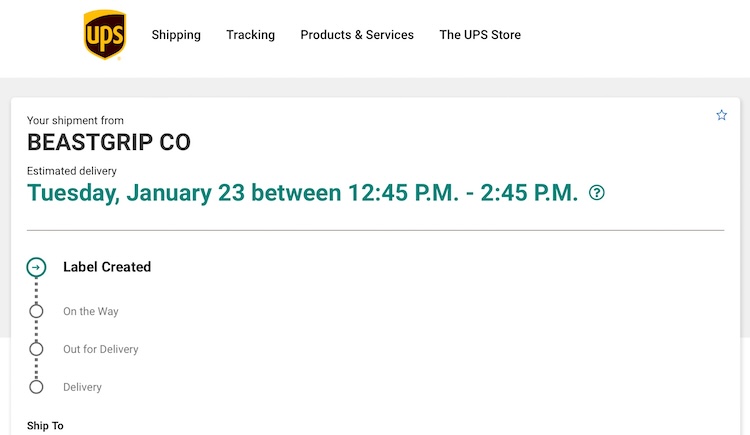Viewport: 750px width, 435px height.
Task: Click the Tuesday, January 23 delivery estimate
Action: (x=303, y=193)
